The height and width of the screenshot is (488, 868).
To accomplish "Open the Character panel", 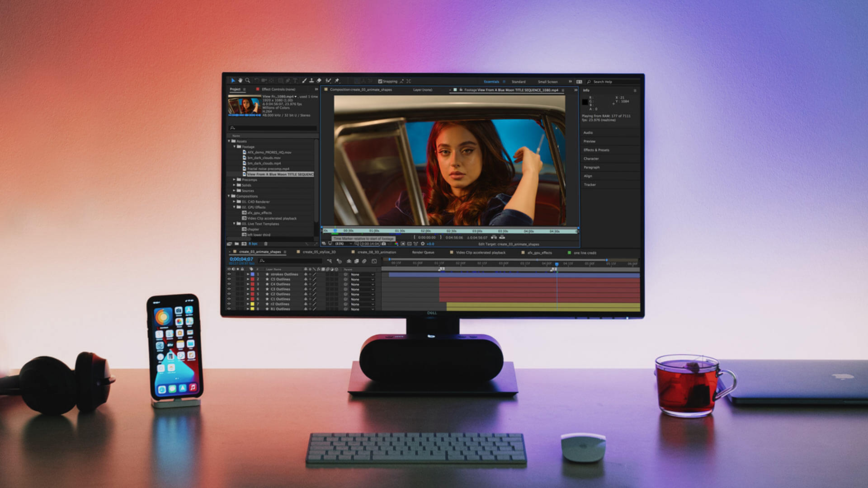I will [x=591, y=159].
